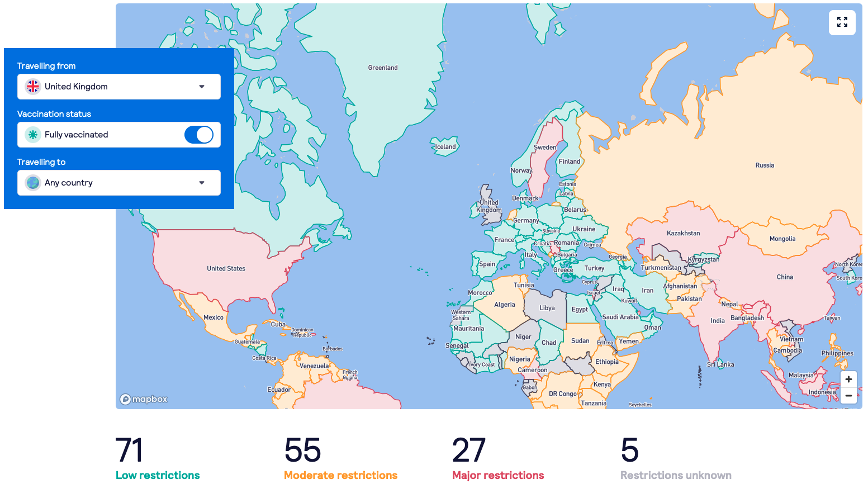Click the 'Vaccination status' label text

point(54,114)
